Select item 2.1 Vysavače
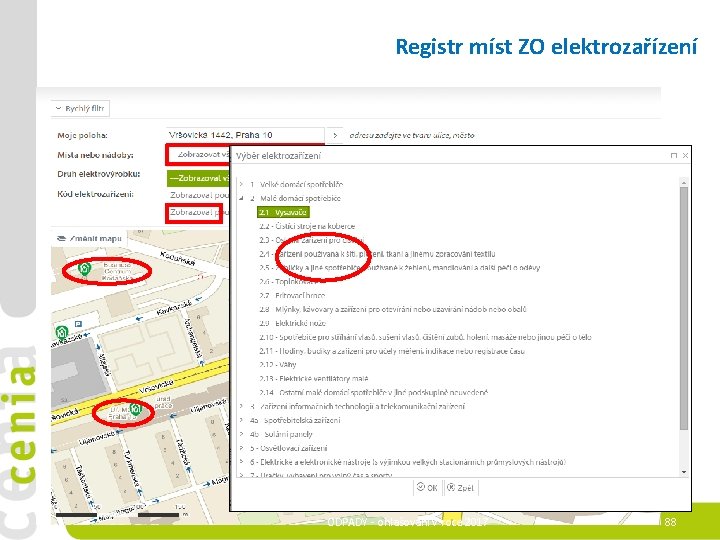720x540 pixels. (x=283, y=212)
